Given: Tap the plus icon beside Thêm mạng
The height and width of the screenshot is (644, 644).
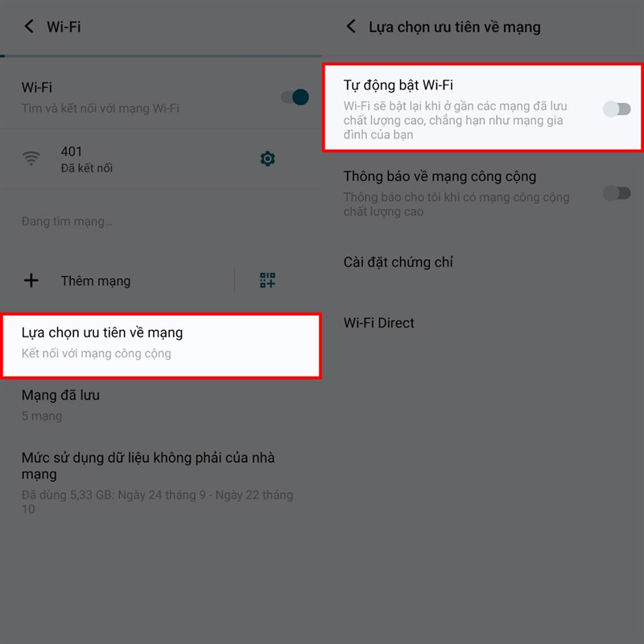Looking at the screenshot, I should (31, 280).
